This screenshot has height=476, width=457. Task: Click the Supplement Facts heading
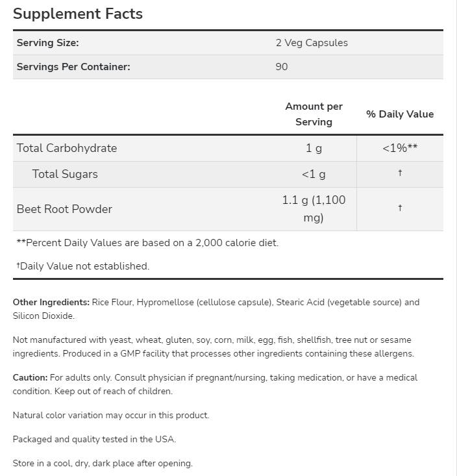click(78, 14)
